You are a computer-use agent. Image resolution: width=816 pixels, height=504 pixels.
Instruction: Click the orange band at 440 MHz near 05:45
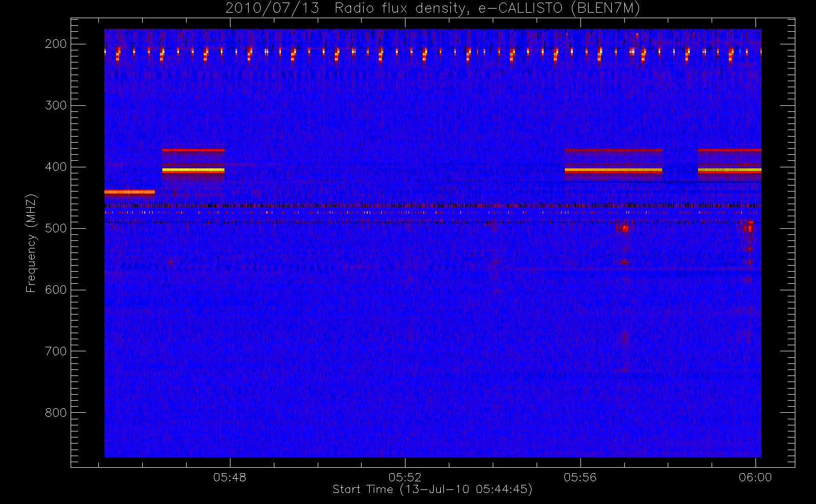coord(130,192)
